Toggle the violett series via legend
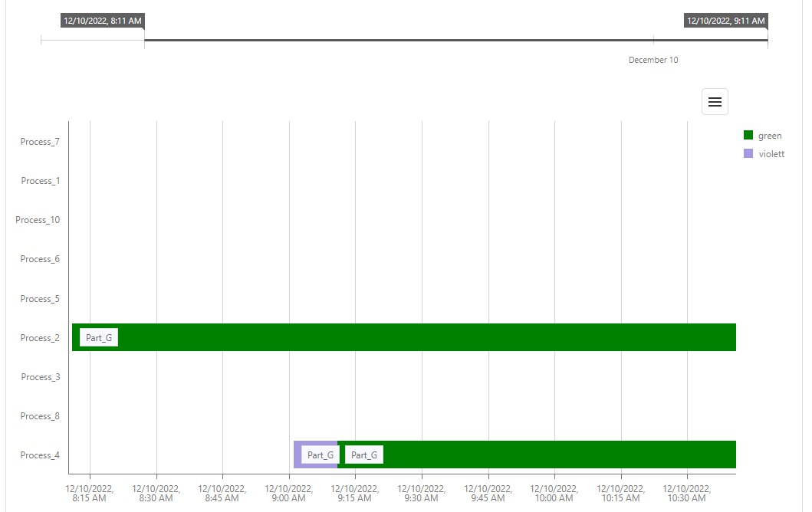This screenshot has width=812, height=512. coord(771,153)
